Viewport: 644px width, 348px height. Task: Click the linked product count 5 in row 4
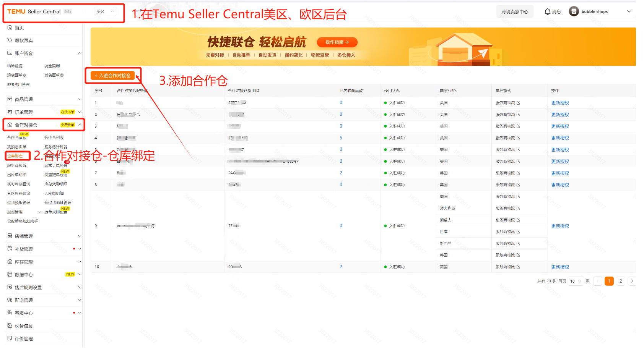341,138
